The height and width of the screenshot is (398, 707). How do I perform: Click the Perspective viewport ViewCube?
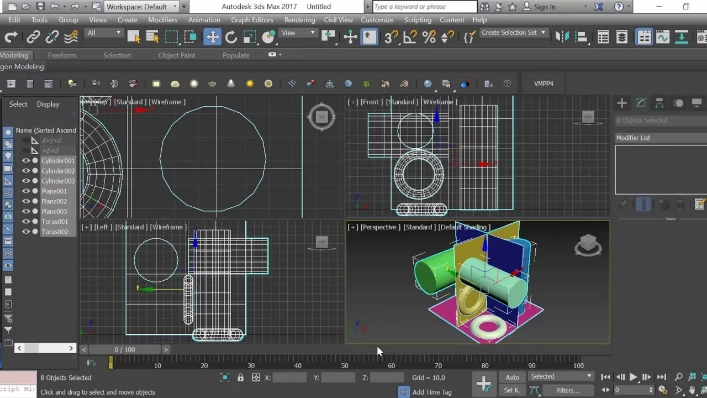coord(588,245)
